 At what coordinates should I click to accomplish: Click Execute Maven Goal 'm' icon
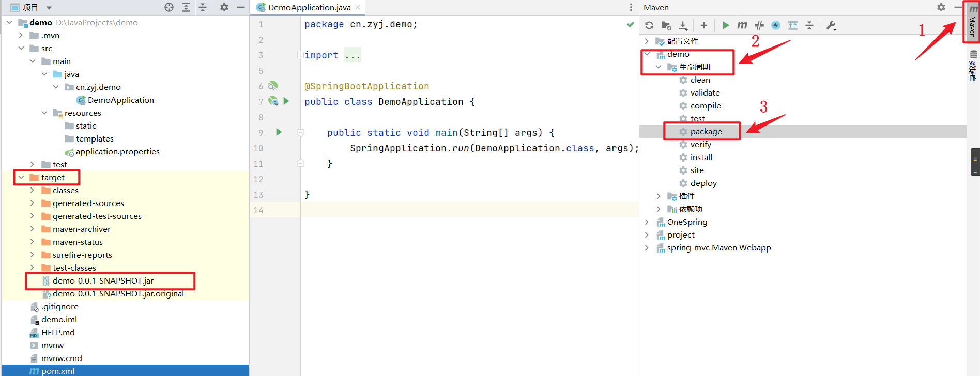tap(742, 25)
